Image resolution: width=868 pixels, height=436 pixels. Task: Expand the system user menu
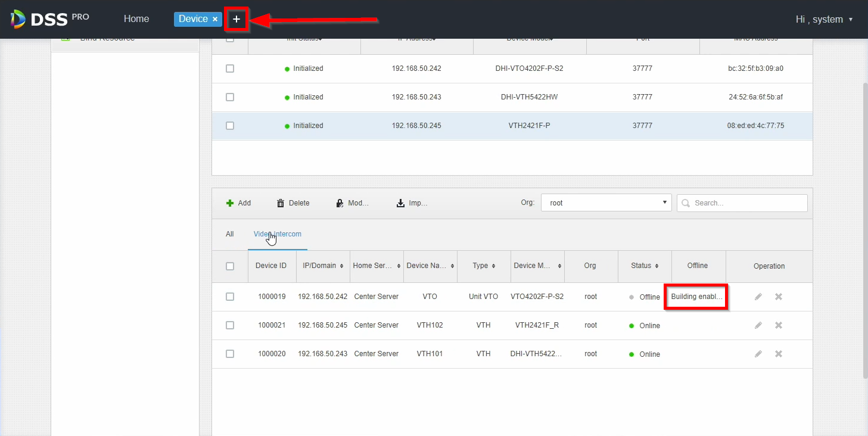click(x=824, y=20)
